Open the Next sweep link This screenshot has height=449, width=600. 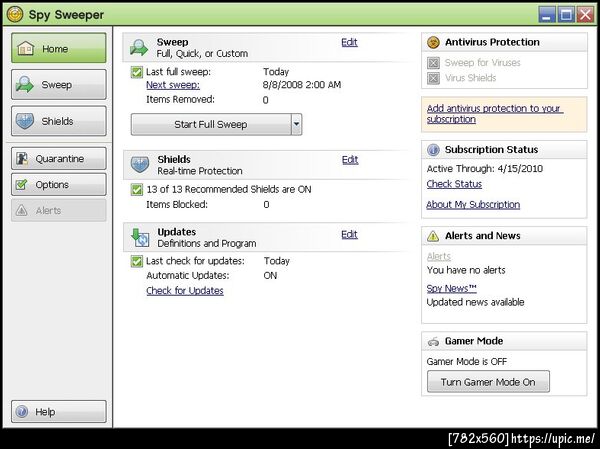click(x=173, y=85)
